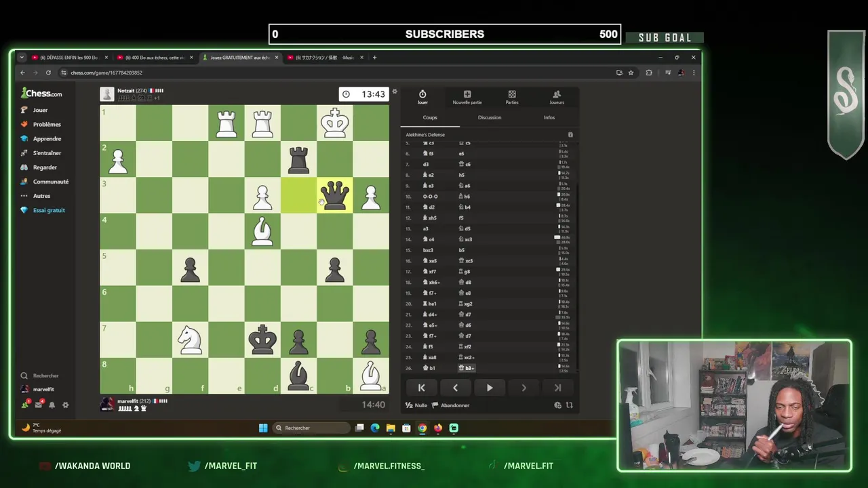Open the Windows Start menu

click(263, 428)
